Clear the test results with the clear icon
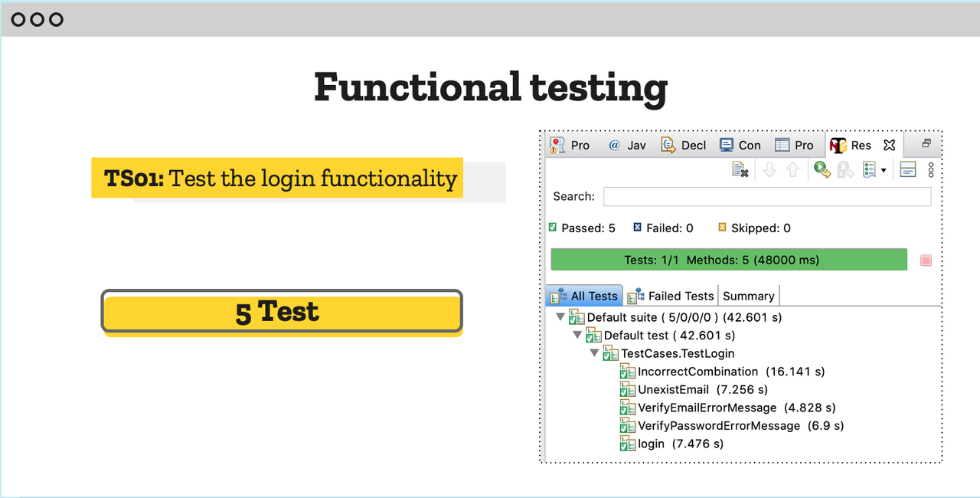Image resolution: width=980 pixels, height=498 pixels. pyautogui.click(x=740, y=170)
